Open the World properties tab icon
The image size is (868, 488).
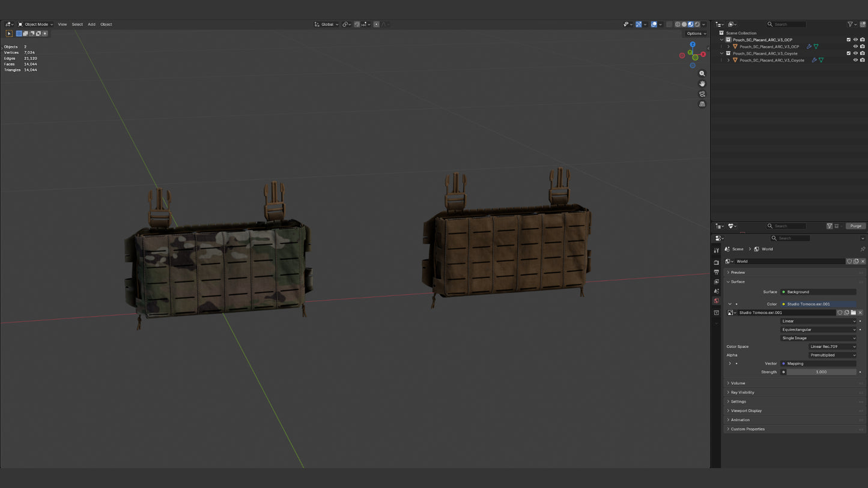coord(716,301)
